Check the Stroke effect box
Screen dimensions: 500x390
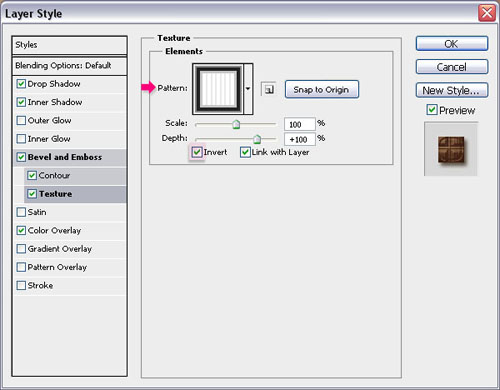(x=21, y=285)
